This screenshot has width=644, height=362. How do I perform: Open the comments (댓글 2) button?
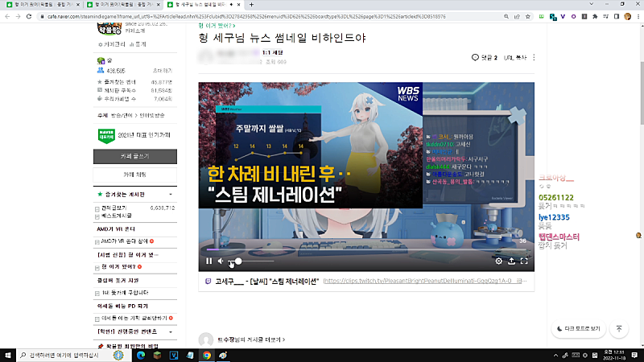point(485,57)
